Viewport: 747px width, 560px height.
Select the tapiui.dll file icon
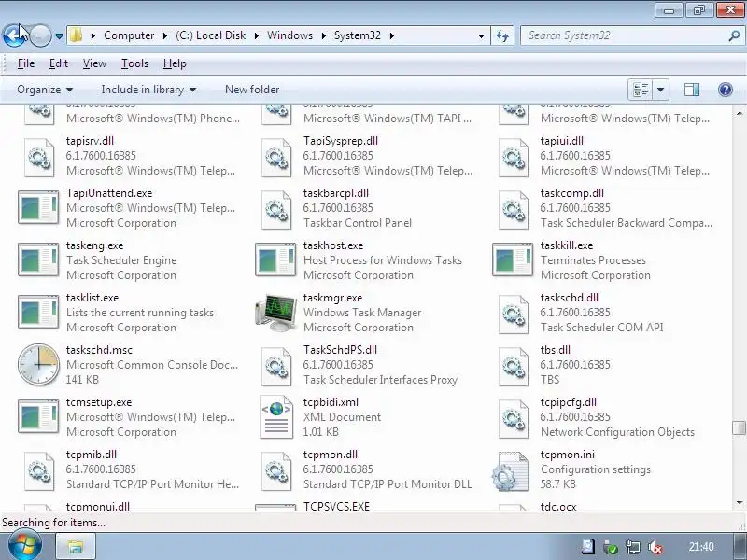(x=514, y=158)
